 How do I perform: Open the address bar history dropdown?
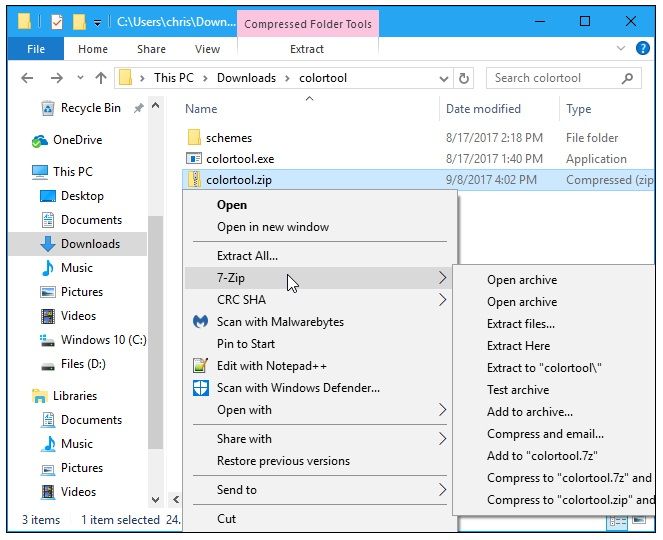pos(440,78)
